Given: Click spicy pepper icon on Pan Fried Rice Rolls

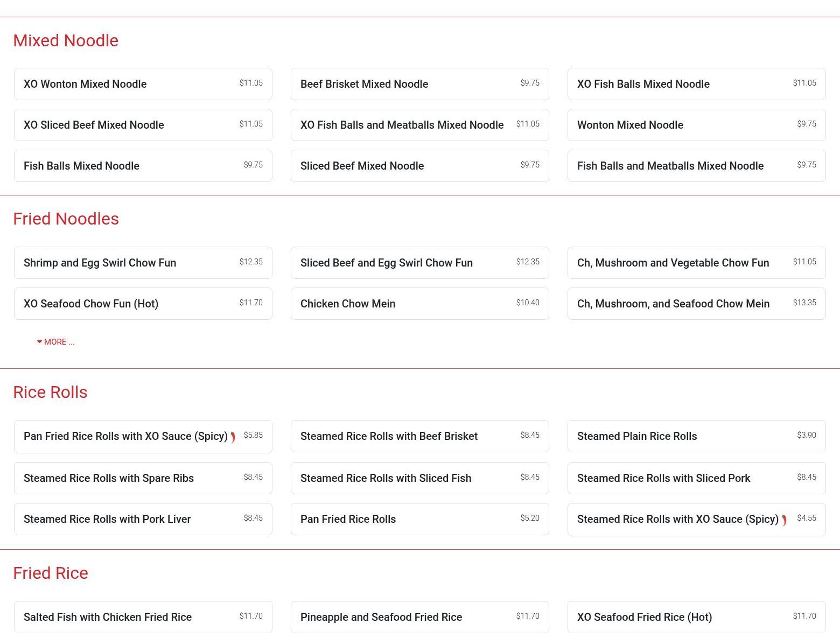Looking at the screenshot, I should click(233, 437).
